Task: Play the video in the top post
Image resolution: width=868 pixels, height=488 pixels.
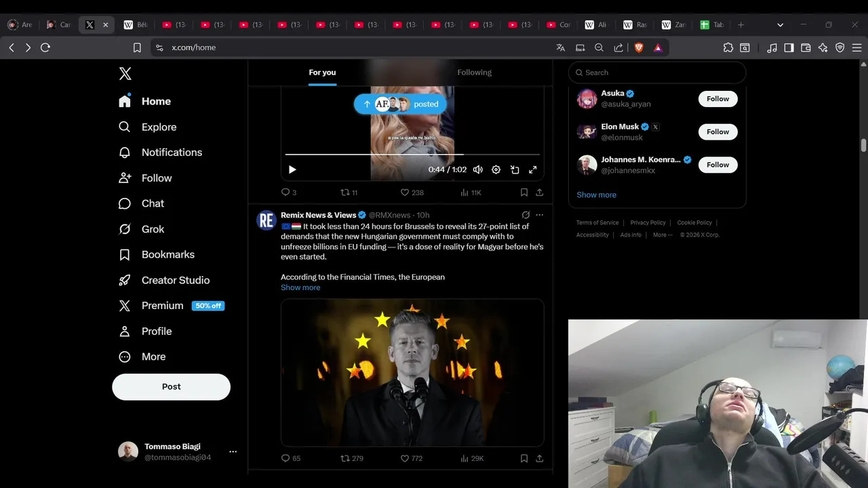Action: point(292,169)
